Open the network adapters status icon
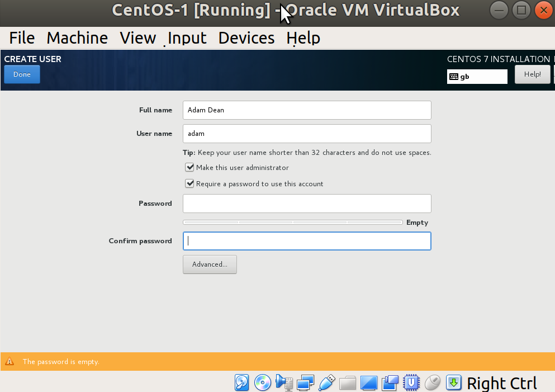Image resolution: width=555 pixels, height=392 pixels. [x=305, y=383]
